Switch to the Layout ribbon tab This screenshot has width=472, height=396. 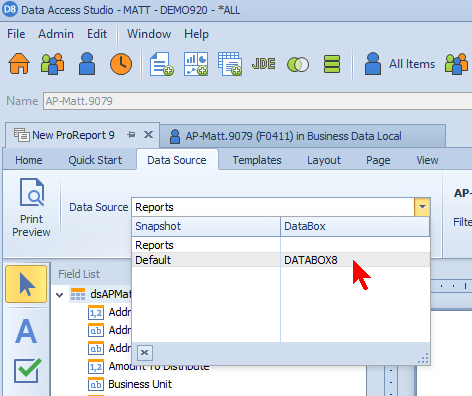point(324,160)
